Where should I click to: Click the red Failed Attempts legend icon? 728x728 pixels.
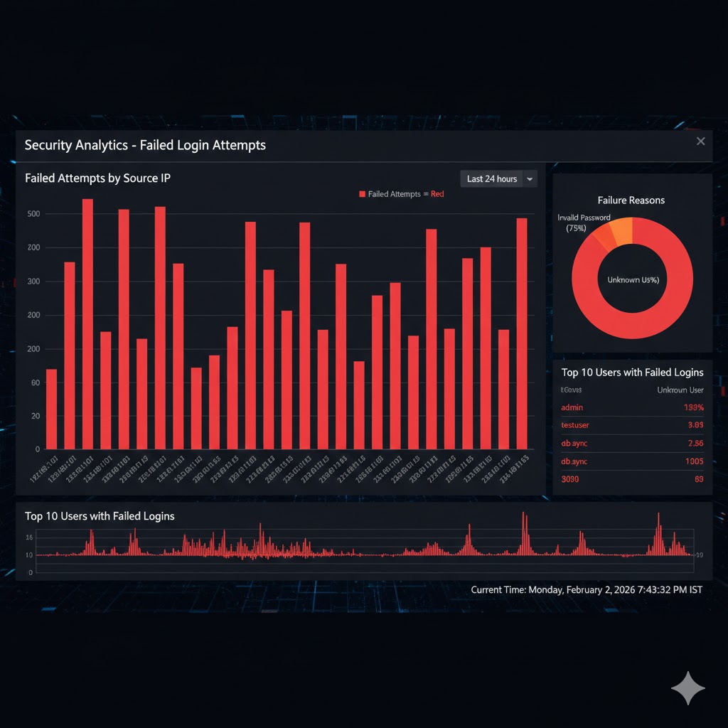coord(361,193)
